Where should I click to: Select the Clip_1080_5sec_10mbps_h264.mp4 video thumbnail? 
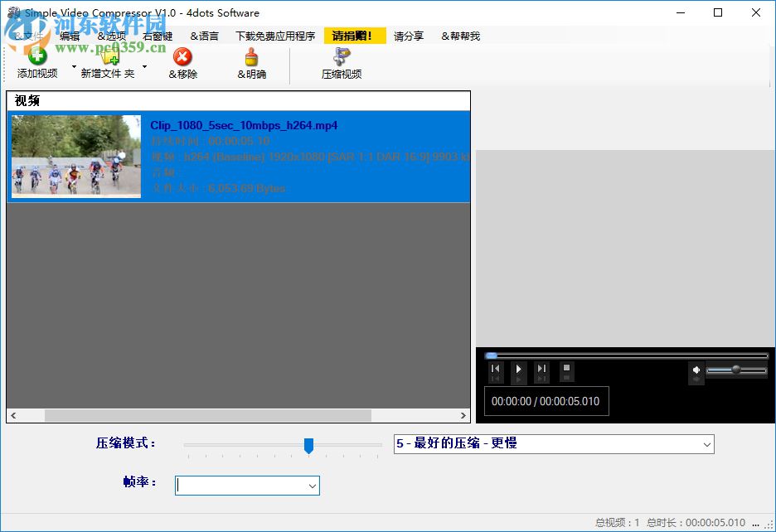(75, 157)
